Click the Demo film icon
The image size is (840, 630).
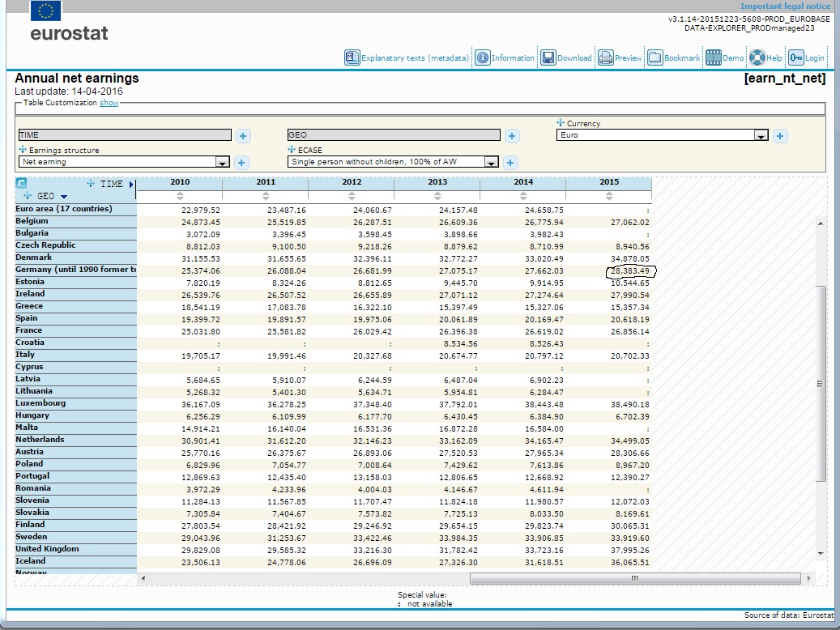713,57
